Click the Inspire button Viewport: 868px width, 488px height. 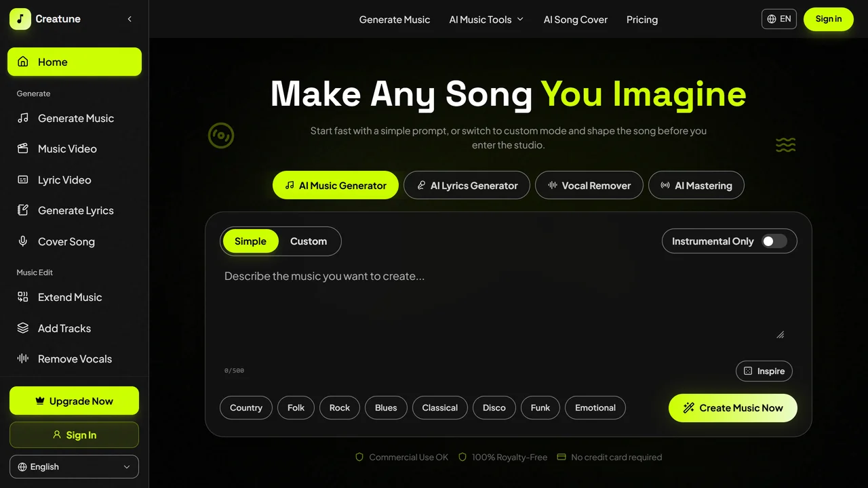764,371
